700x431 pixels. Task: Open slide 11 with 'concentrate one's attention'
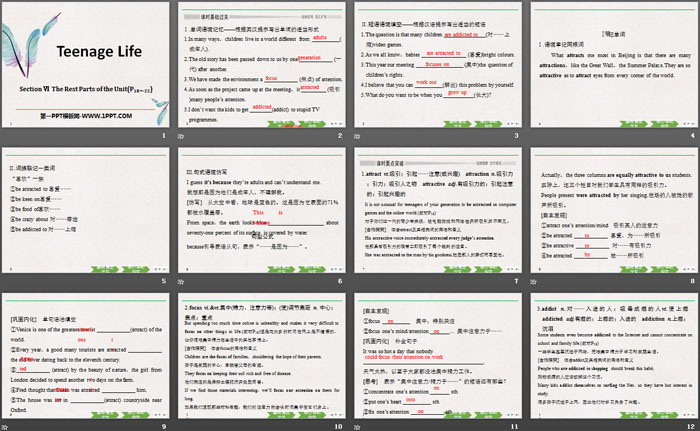click(436, 355)
